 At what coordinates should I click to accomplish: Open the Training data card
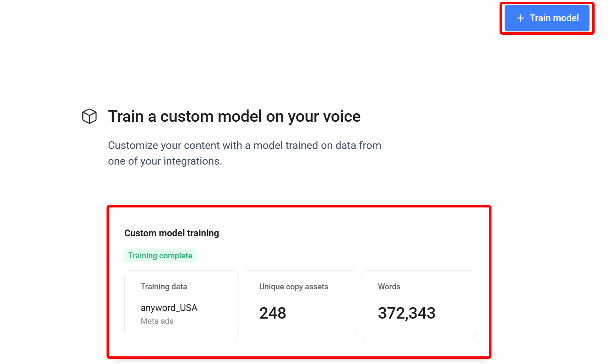point(182,304)
